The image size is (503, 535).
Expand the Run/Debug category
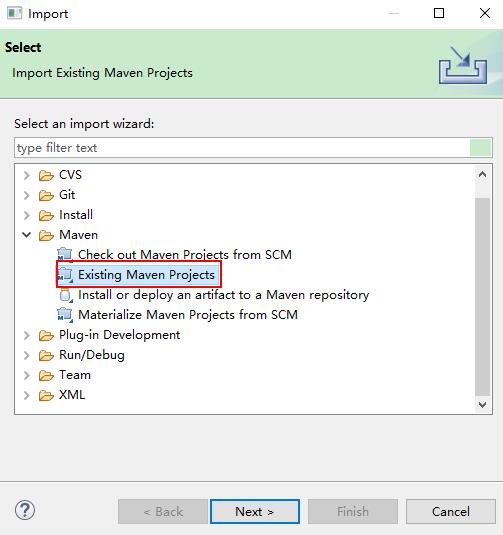(x=27, y=356)
